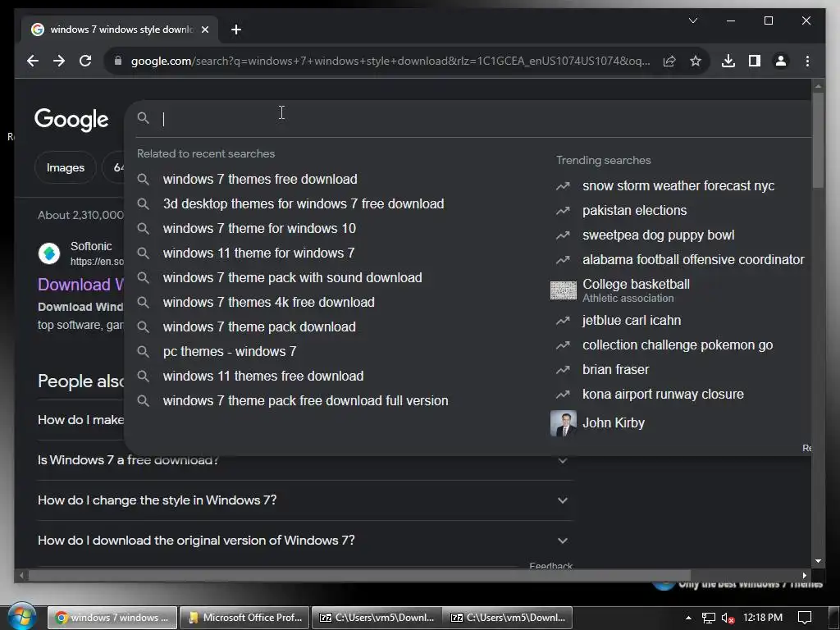The image size is (840, 630).
Task: Open Chrome side panel
Action: [x=755, y=61]
